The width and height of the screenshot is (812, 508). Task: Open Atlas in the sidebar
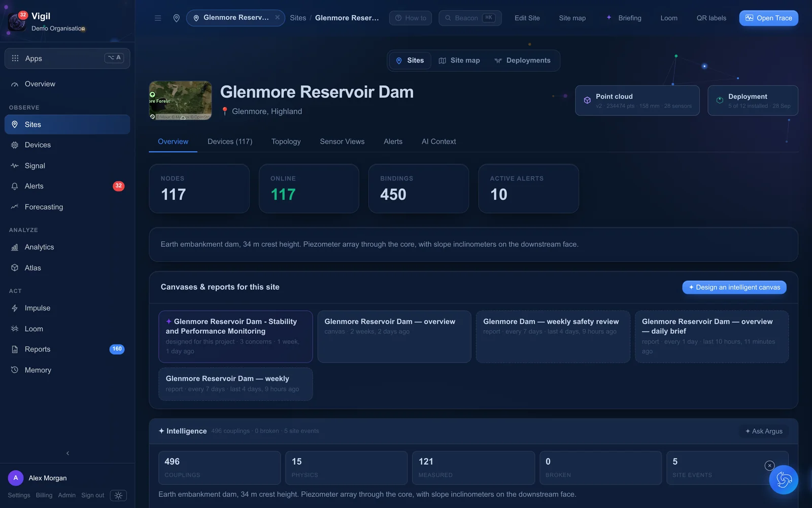click(x=67, y=268)
